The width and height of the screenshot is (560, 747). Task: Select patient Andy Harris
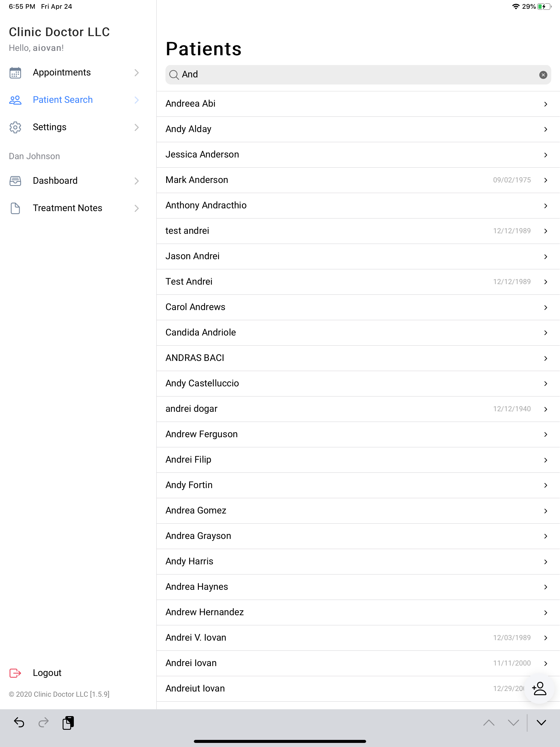(x=358, y=562)
